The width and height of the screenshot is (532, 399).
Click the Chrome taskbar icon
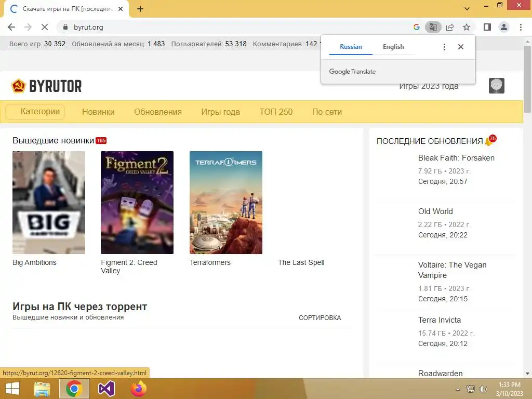tap(74, 389)
